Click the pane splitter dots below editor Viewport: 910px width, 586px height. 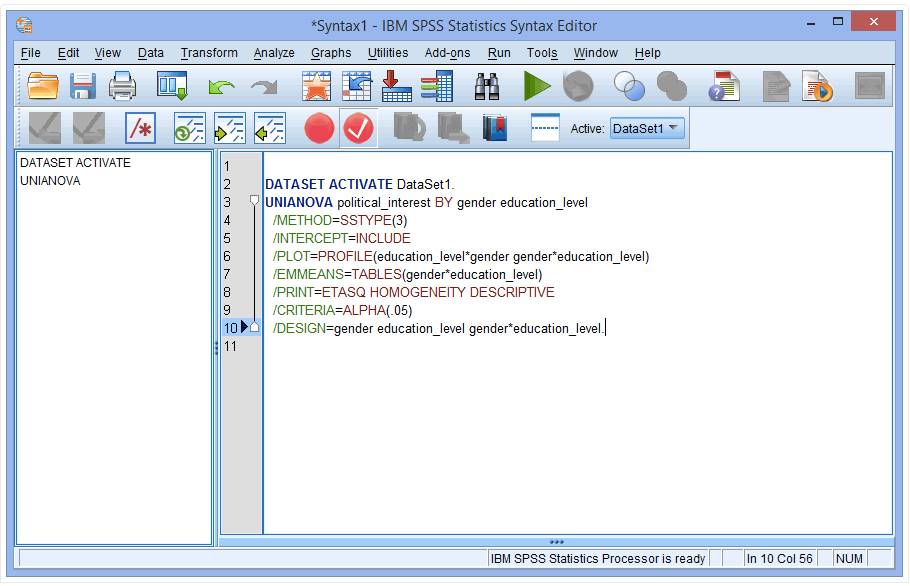(557, 542)
